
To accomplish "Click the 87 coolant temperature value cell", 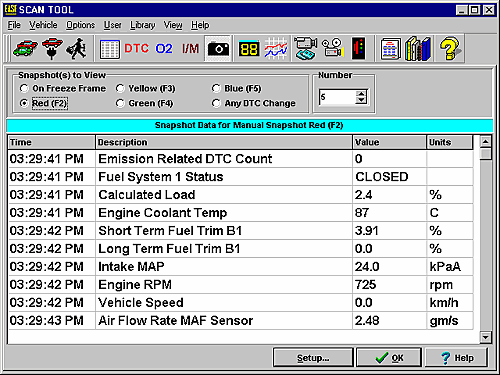I will pyautogui.click(x=389, y=213).
